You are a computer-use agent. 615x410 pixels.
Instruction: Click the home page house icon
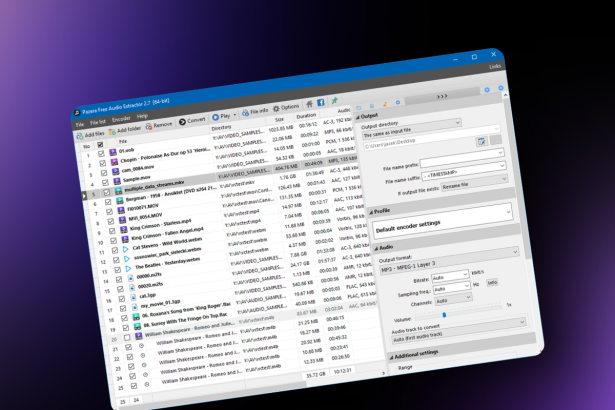pos(309,104)
